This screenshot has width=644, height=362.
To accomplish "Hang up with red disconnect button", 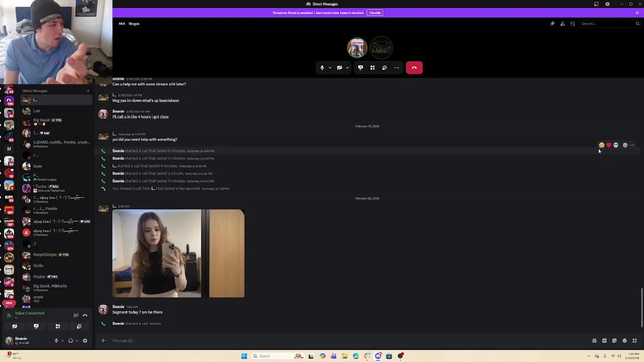I will click(414, 68).
